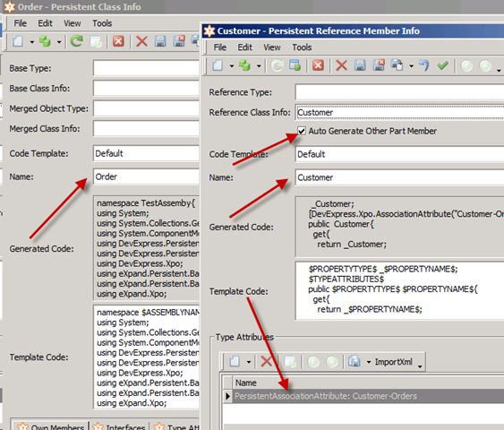
Task: Open the new item dropdown in the Type Attributes toolbar
Action: [249, 362]
